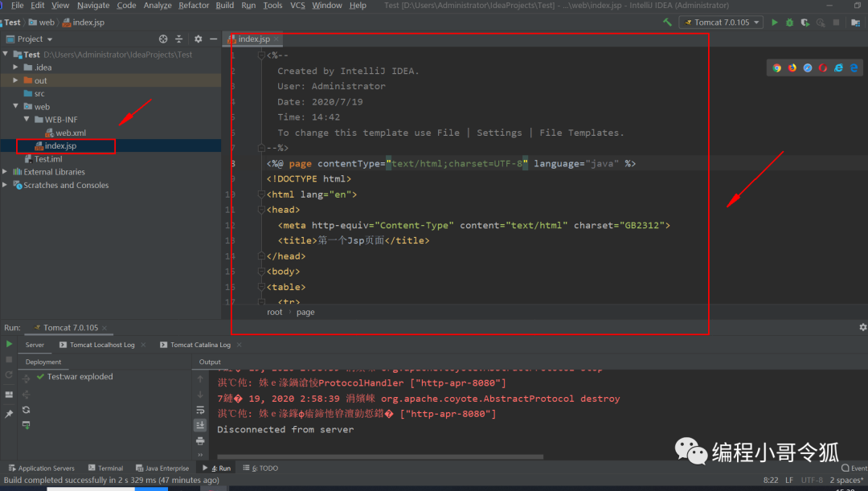
Task: Click the print icon in the output toolbar
Action: (200, 440)
